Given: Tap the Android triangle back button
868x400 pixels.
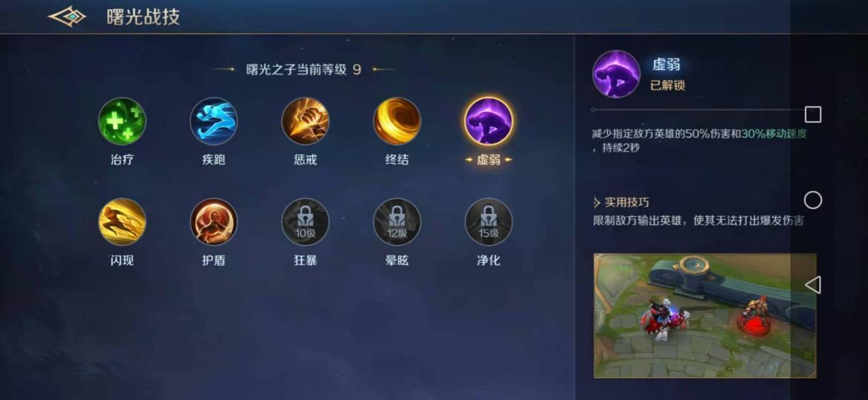Looking at the screenshot, I should tap(812, 285).
